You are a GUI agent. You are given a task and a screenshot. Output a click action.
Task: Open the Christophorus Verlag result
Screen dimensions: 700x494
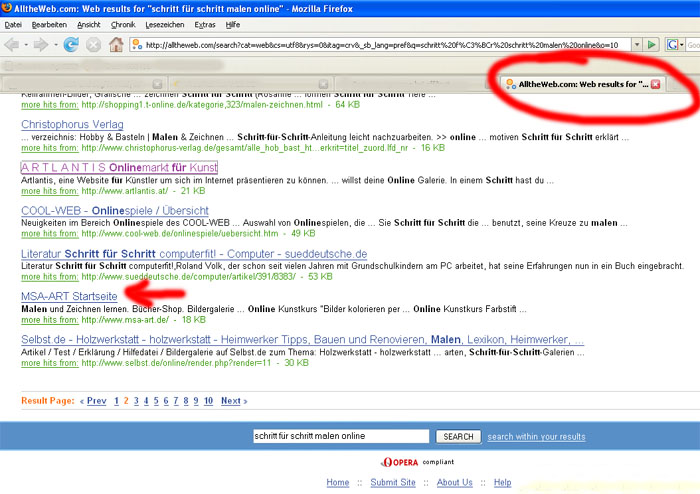point(72,125)
